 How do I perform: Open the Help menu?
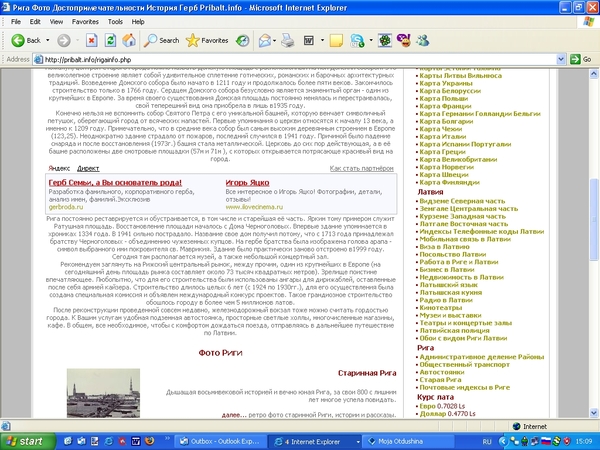(138, 22)
